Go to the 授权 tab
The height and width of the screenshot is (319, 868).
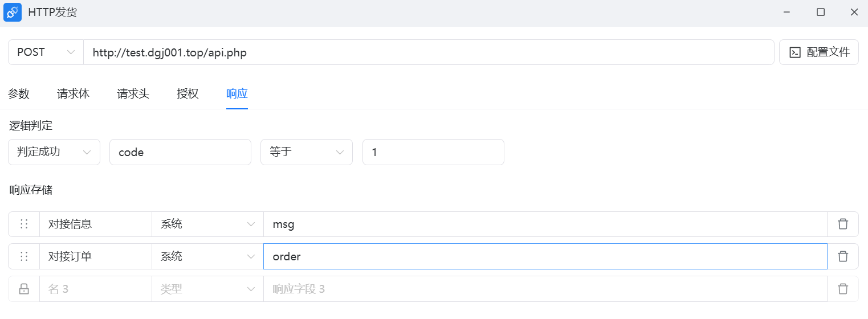pos(188,94)
